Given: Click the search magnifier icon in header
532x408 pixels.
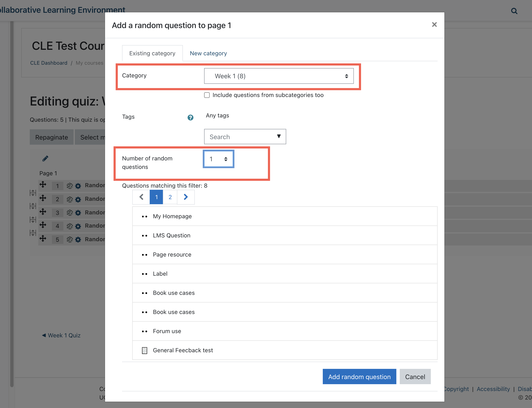Looking at the screenshot, I should click(x=514, y=11).
